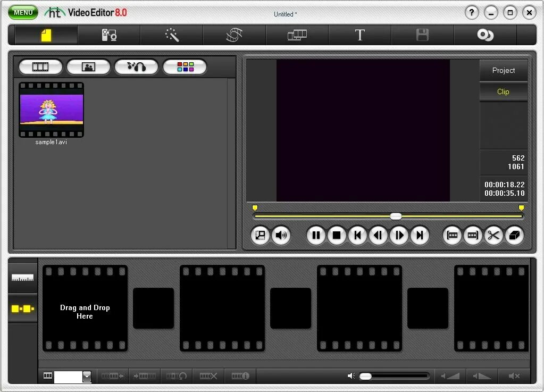The image size is (544, 392).
Task: Open the help question mark button
Action: pos(472,13)
